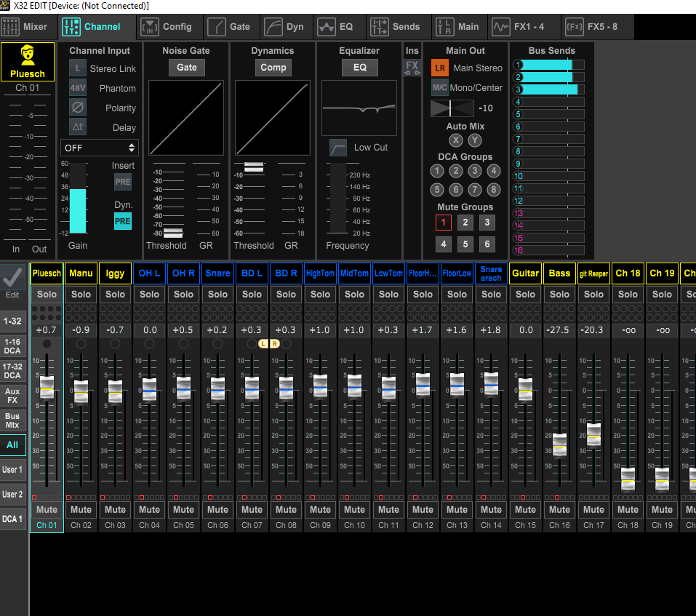Open the FX1 - 4 tab
The image size is (696, 616).
(x=519, y=27)
